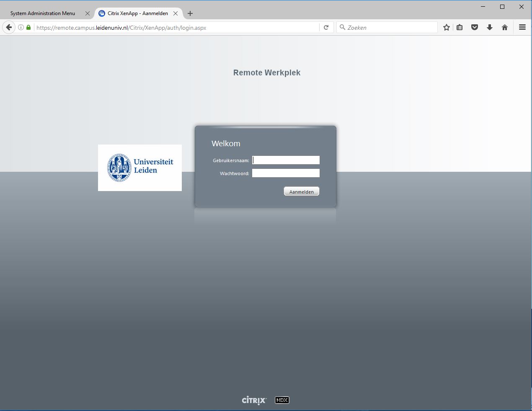Viewport: 532px width, 411px height.
Task: Close the System Administration Menu tab
Action: coord(88,13)
